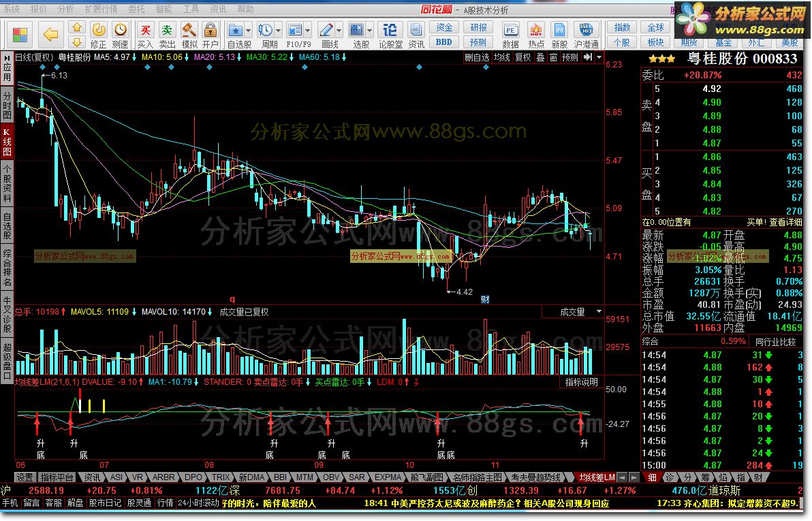Open the 分析 menu
812x521 pixels.
pos(66,9)
